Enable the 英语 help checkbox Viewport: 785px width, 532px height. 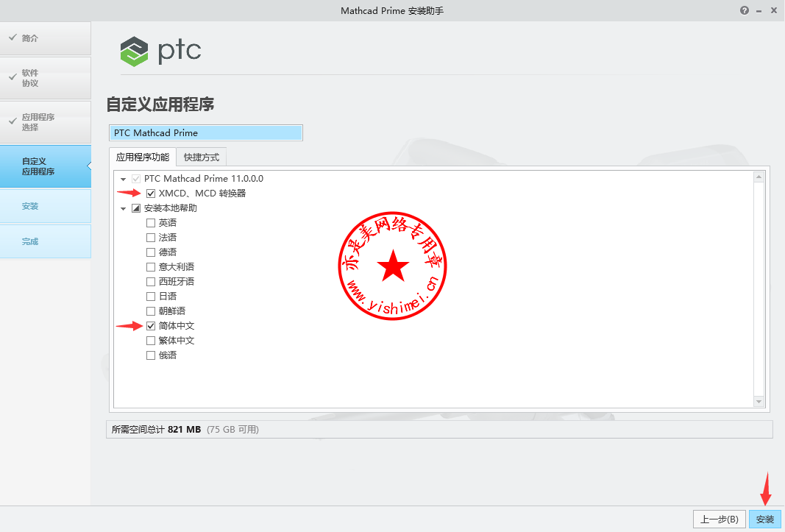151,223
